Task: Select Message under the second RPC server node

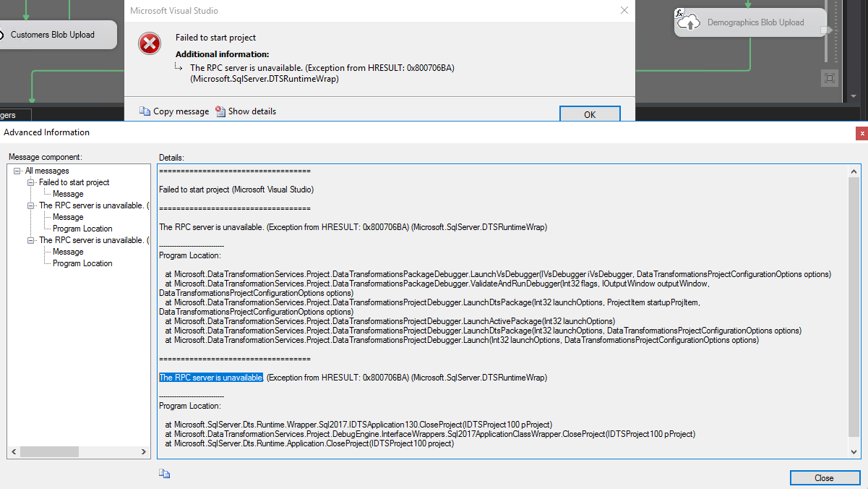Action: 68,252
